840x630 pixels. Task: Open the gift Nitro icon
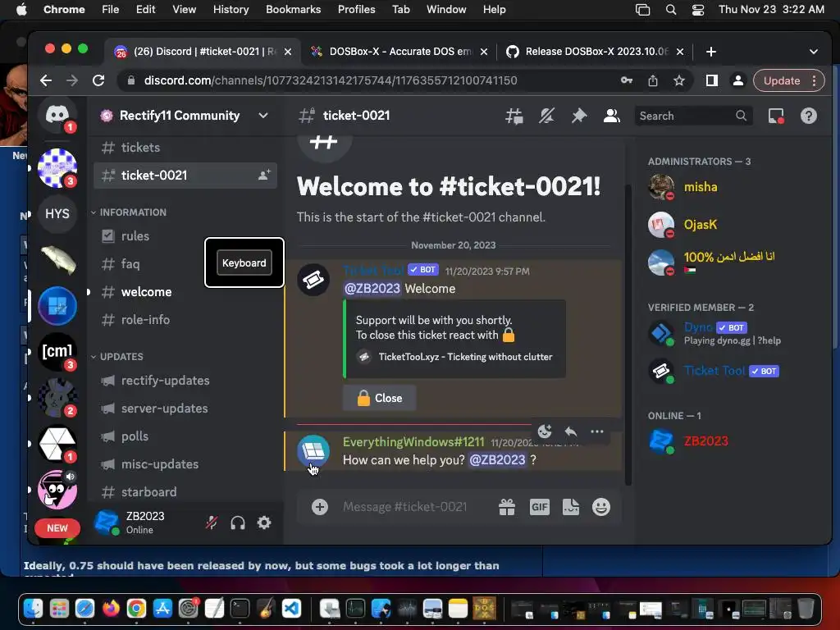[x=507, y=507]
